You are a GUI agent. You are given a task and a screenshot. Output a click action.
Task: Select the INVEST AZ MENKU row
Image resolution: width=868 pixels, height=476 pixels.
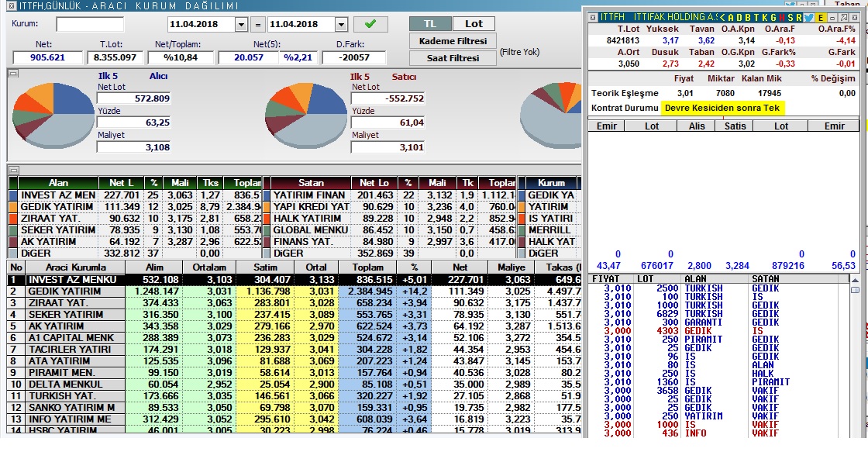click(294, 280)
